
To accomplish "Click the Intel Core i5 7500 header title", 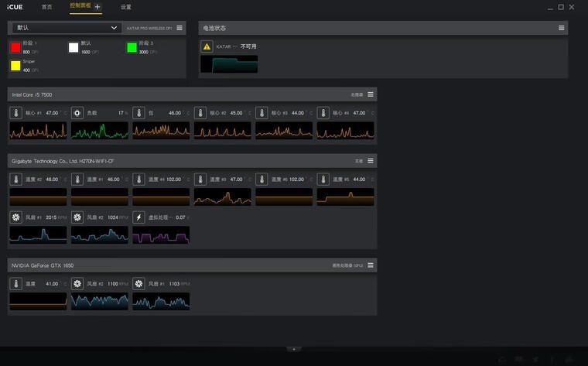I will 32,95.
